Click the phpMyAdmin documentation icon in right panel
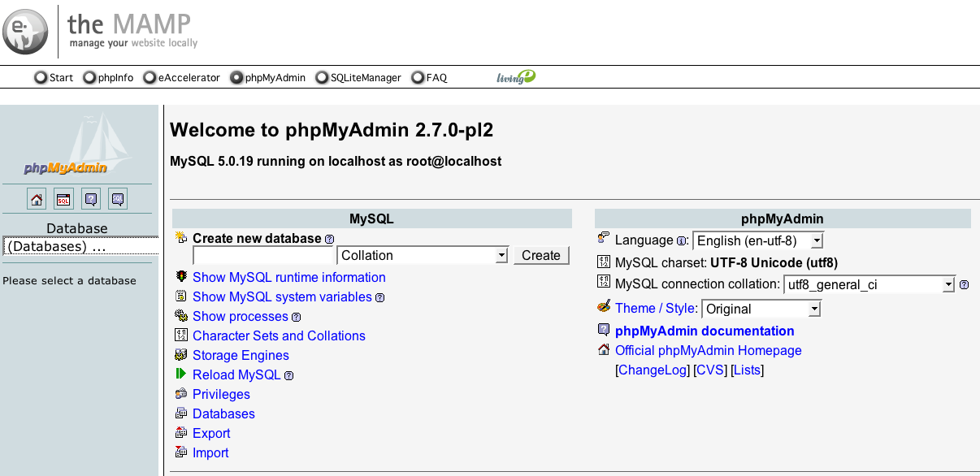Image resolution: width=980 pixels, height=476 pixels. coord(604,330)
